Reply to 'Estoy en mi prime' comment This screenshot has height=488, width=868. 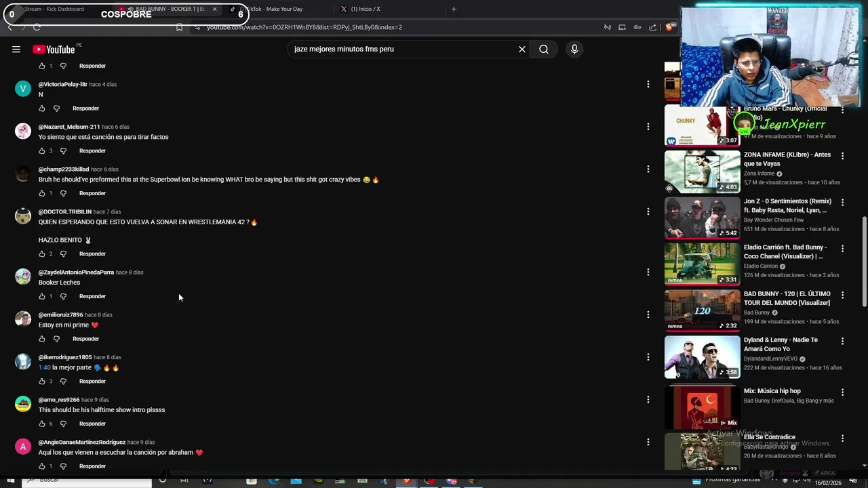(x=85, y=339)
